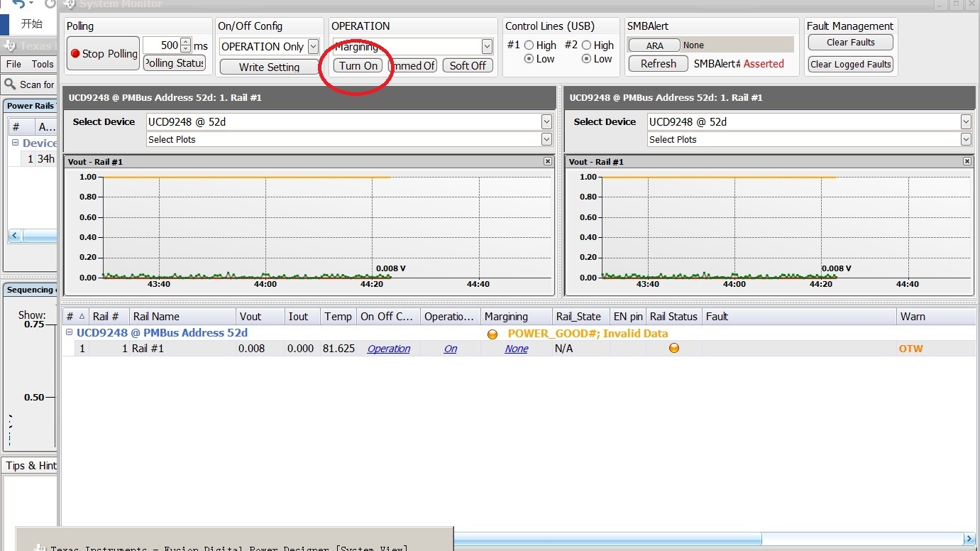Viewport: 980px width, 551px height.
Task: Click the ARA button under SMBAlert
Action: 654,45
